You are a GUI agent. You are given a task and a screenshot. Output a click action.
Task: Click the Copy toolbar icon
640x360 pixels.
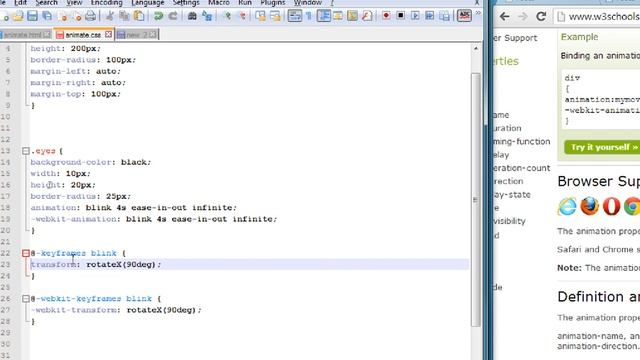pyautogui.click(x=124, y=16)
